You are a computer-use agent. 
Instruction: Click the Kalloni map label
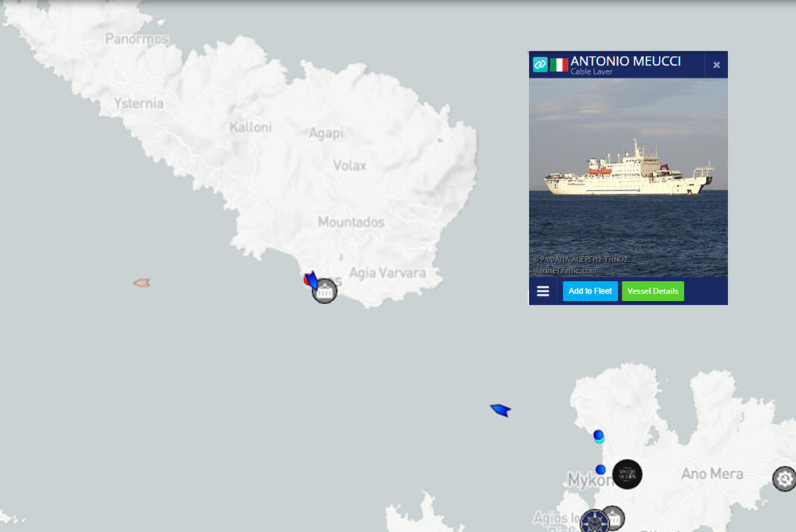point(250,127)
